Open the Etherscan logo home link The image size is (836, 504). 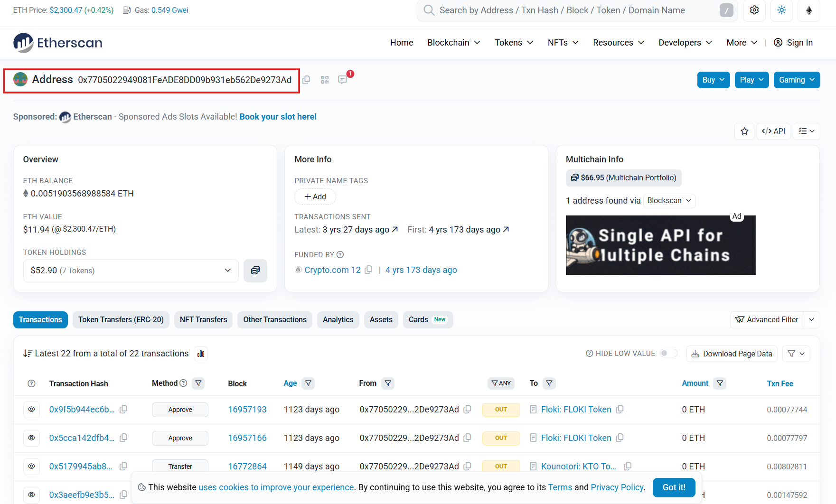[x=58, y=43]
